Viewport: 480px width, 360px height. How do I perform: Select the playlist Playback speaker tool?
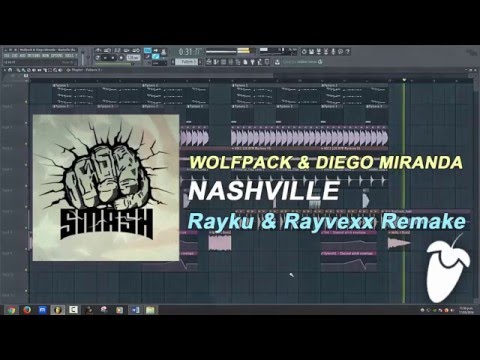[60, 70]
